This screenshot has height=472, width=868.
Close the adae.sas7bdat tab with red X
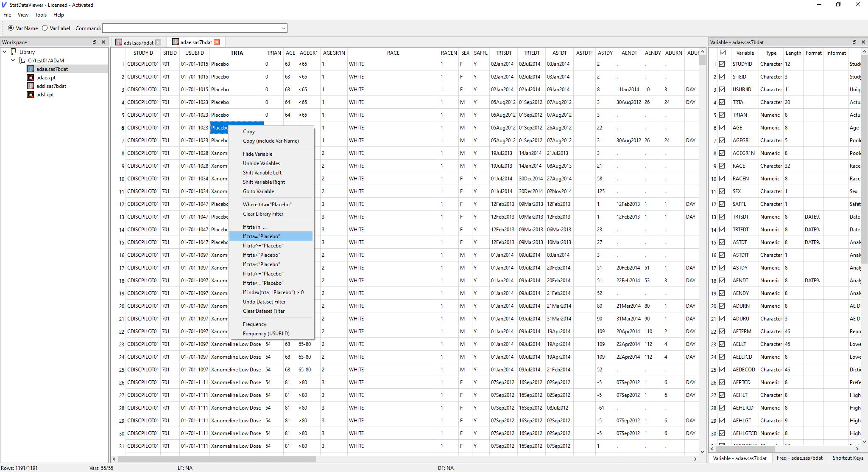[217, 42]
